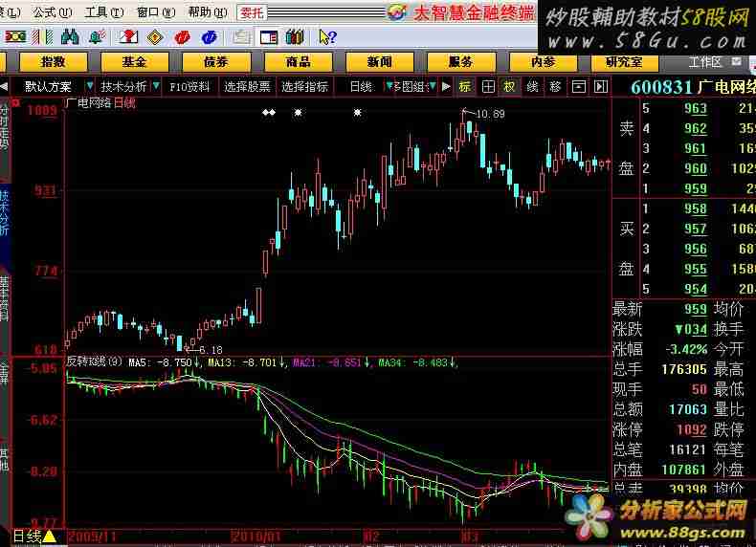Select the 技术分析 vertical side tab
This screenshot has width=756, height=547.
click(5, 210)
